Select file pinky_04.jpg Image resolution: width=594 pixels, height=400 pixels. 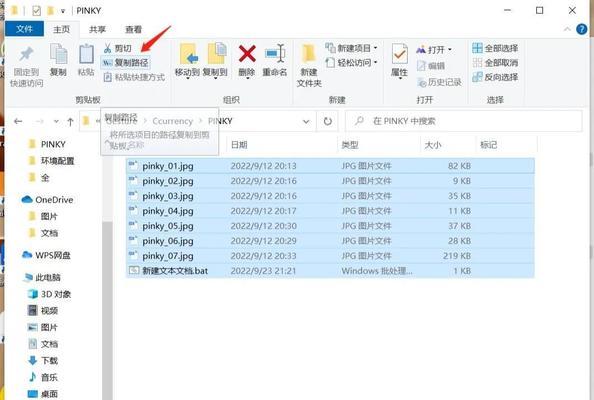click(x=330, y=211)
